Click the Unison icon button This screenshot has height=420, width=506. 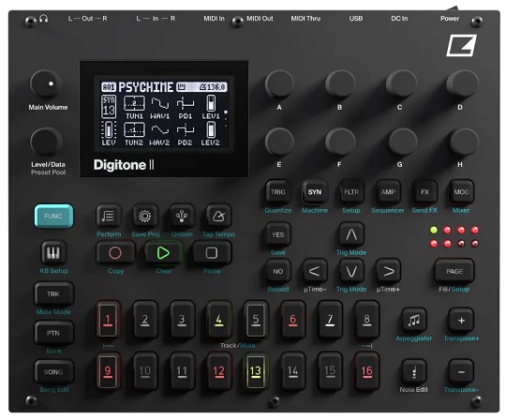(x=182, y=217)
